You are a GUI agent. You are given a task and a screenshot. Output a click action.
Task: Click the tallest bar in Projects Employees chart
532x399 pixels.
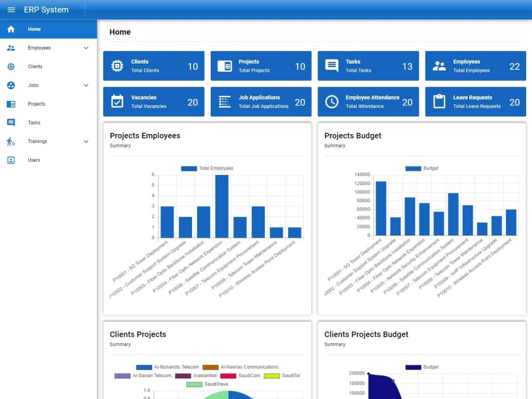[222, 206]
